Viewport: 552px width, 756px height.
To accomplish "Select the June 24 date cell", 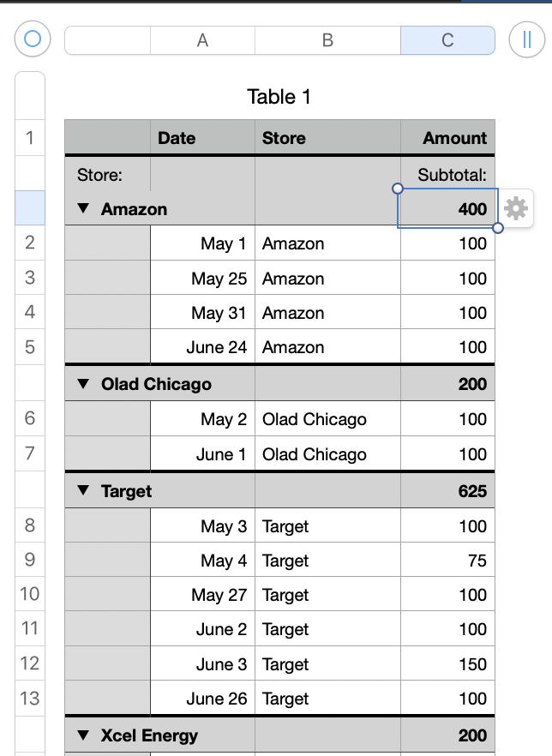I will coord(202,347).
